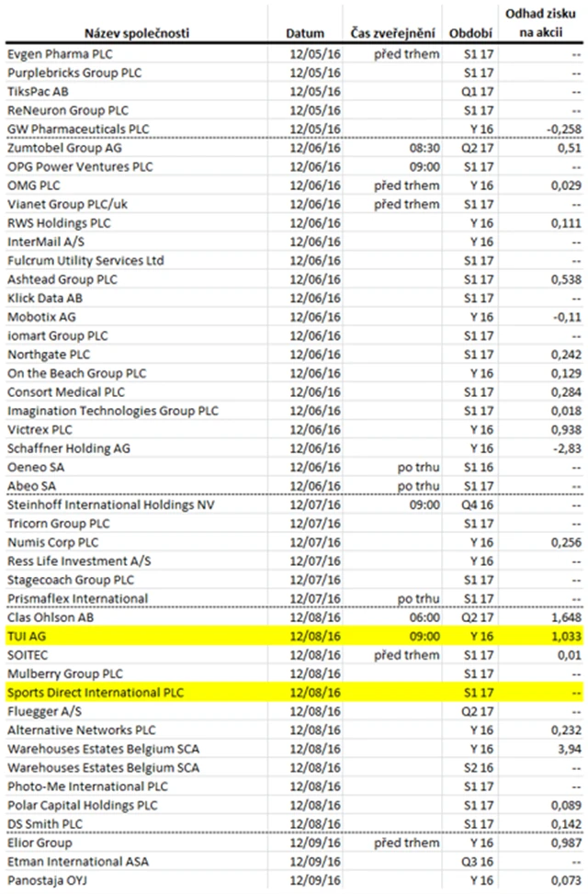This screenshot has height=894, width=588.
Task: Click the Elior Group company cell
Action: [x=40, y=843]
